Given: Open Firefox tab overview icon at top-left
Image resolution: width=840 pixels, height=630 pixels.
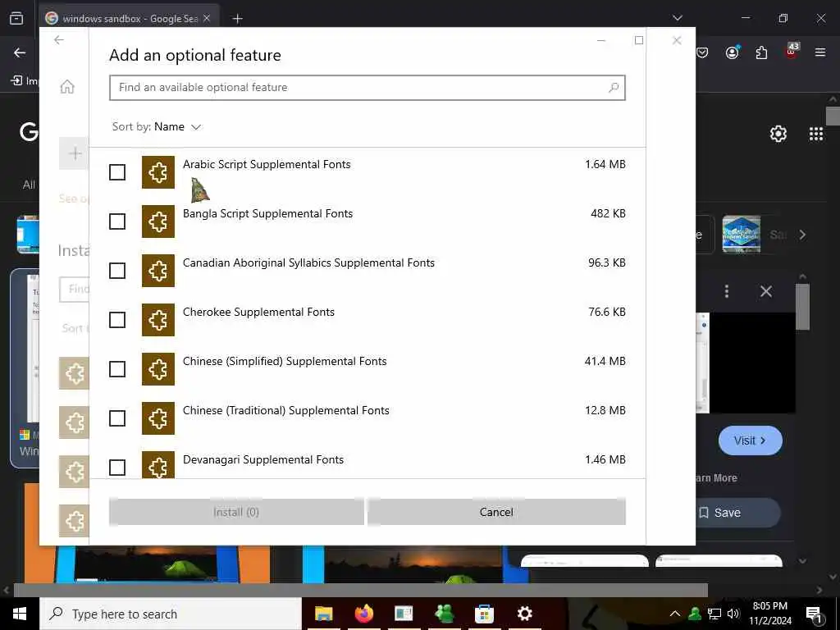Looking at the screenshot, I should (x=16, y=18).
